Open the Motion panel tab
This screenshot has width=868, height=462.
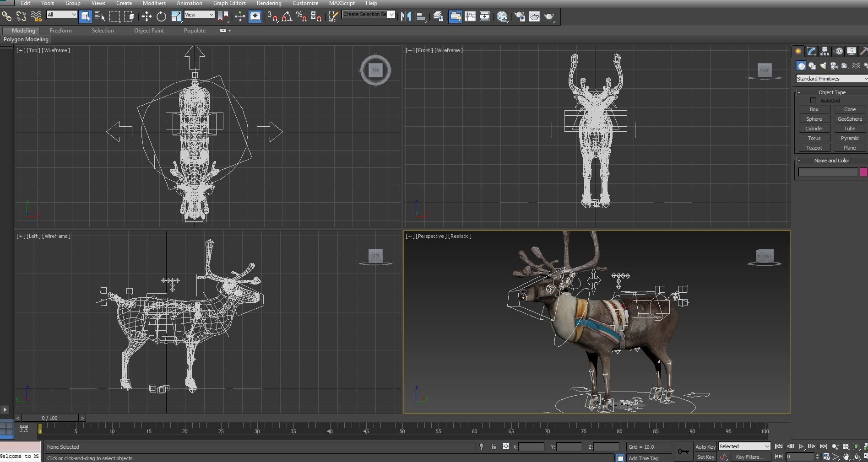(838, 51)
